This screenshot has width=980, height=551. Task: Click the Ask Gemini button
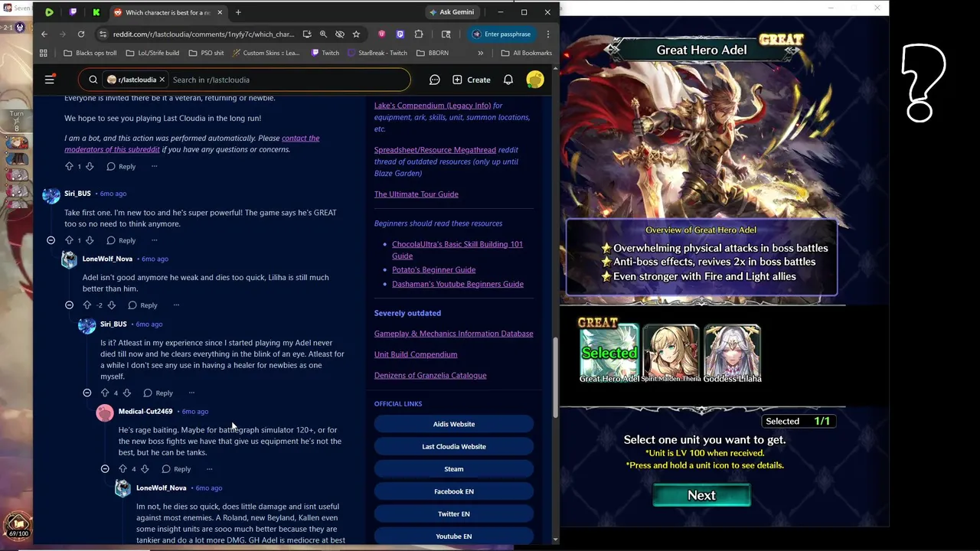click(x=452, y=12)
